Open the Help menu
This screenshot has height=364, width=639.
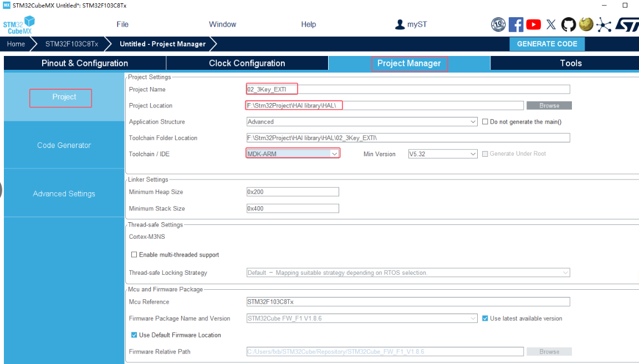(x=309, y=24)
